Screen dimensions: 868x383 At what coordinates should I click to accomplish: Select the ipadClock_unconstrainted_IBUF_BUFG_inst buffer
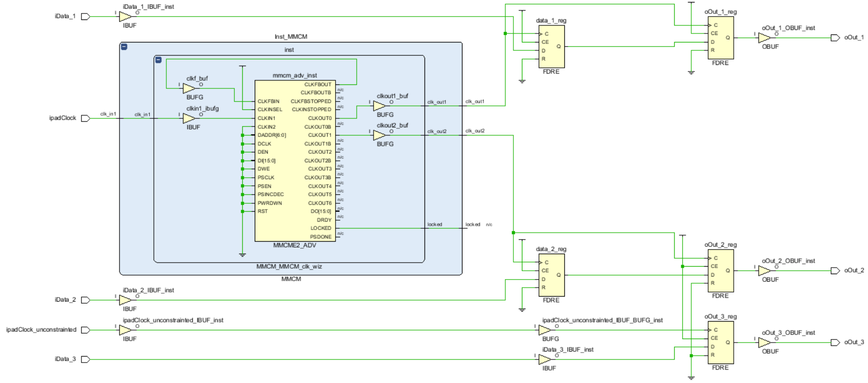[544, 330]
